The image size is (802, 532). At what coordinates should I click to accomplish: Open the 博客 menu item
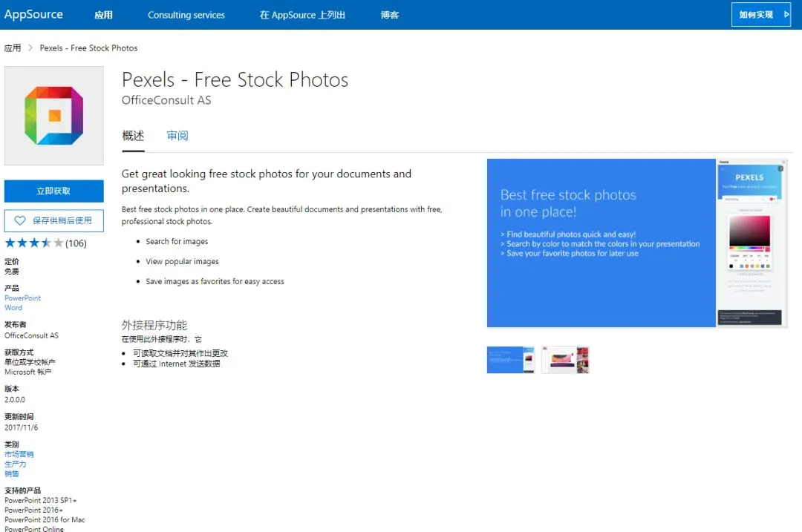point(390,15)
